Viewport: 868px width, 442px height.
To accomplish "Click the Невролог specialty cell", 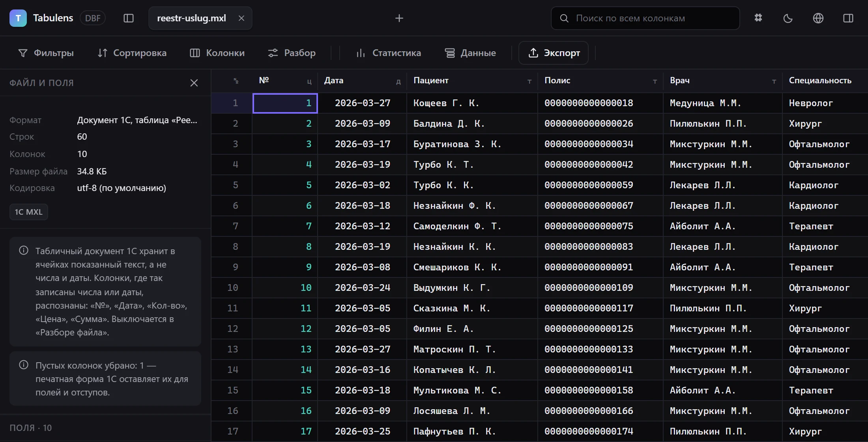I will click(x=825, y=103).
